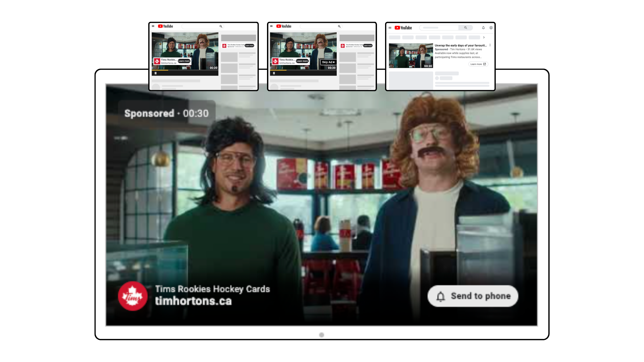The width and height of the screenshot is (644, 362).
Task: Click Tims logo in player overlay without Skip Ad
Action: click(x=157, y=61)
